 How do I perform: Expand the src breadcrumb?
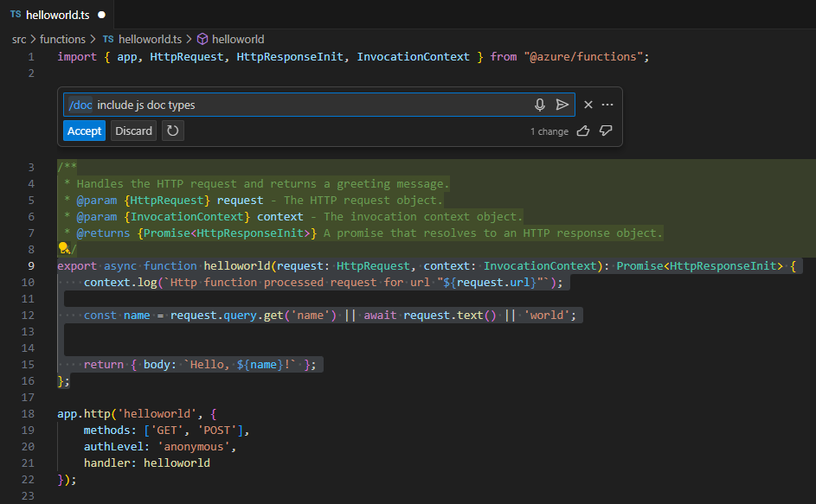tap(19, 39)
